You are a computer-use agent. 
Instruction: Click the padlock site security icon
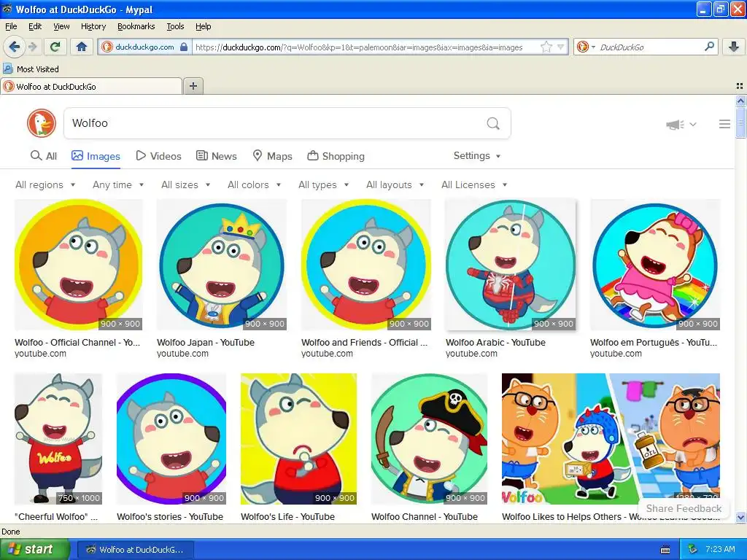pyautogui.click(x=184, y=47)
